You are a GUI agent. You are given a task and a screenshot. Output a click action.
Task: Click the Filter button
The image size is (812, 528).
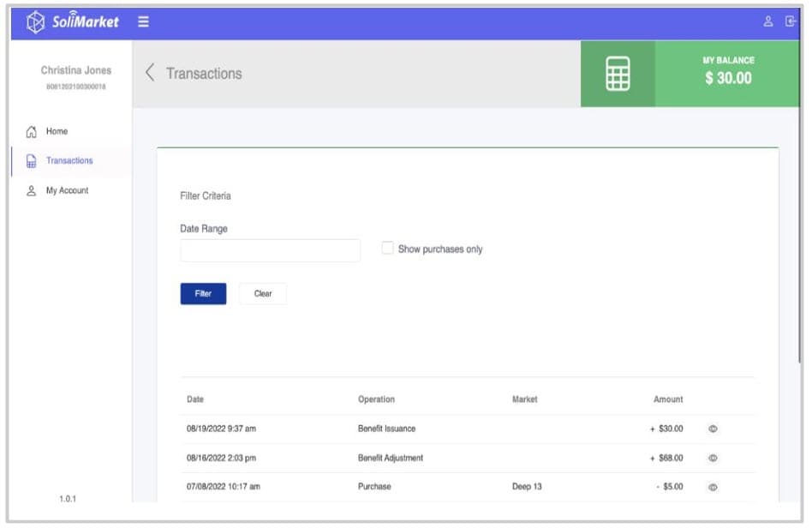tap(203, 294)
